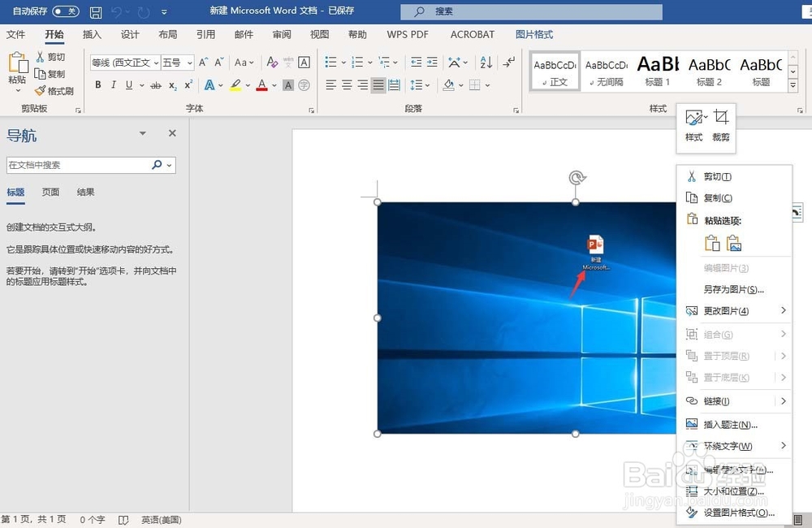
Task: Click the 格式刷 format painter
Action: 54,91
